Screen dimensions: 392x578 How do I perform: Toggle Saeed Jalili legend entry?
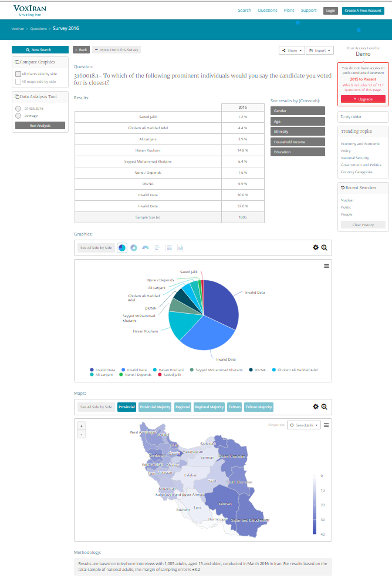(x=170, y=375)
